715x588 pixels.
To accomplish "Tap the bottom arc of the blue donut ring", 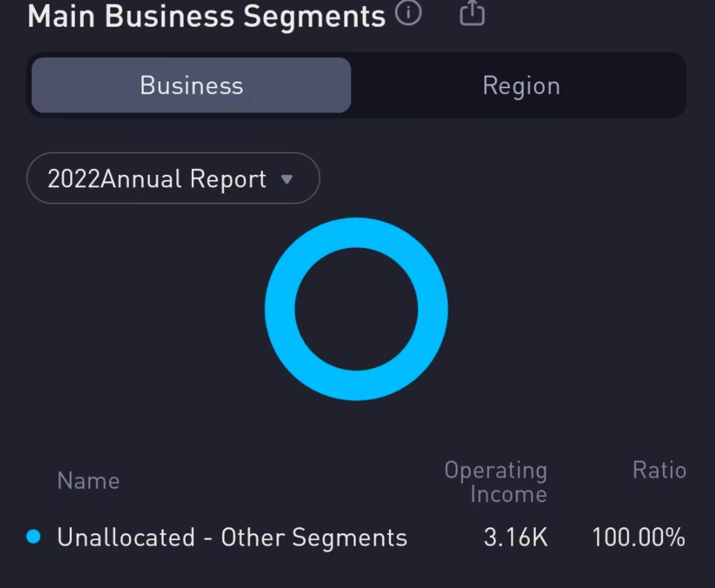I will click(x=356, y=385).
